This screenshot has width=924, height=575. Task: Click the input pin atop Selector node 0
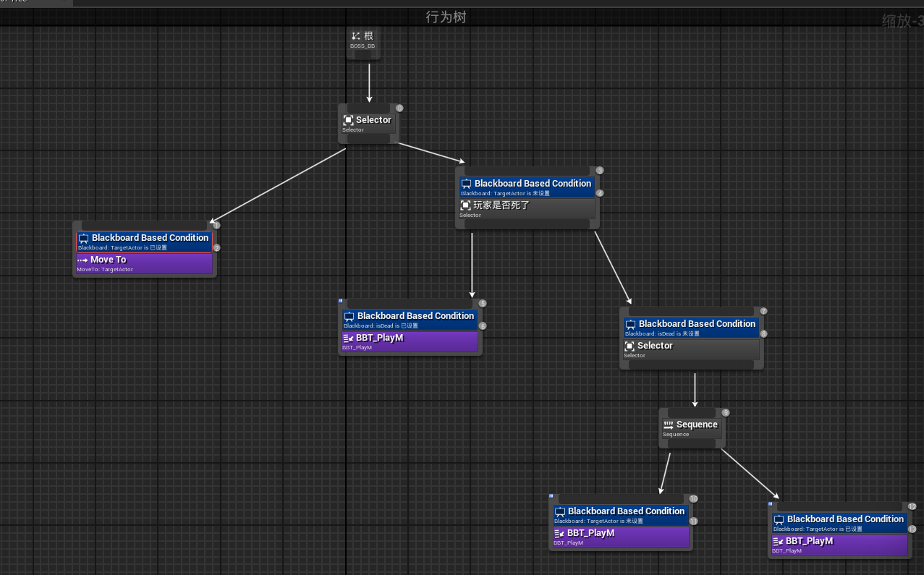[x=369, y=107]
